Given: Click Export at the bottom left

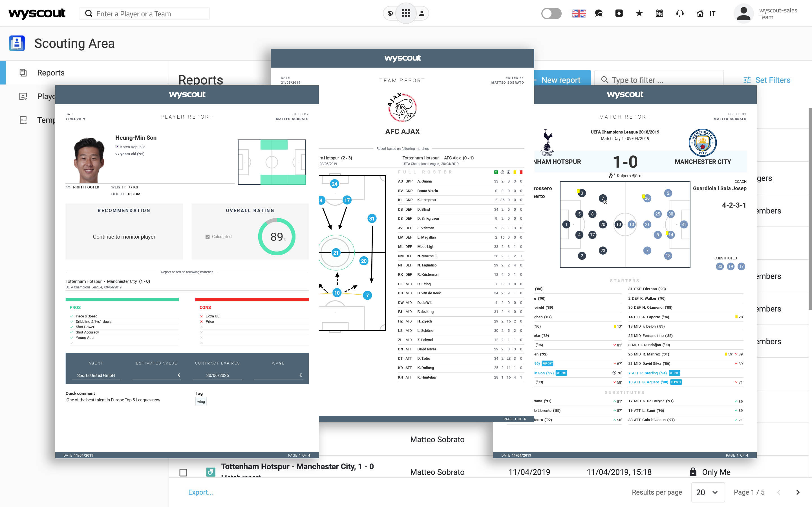Looking at the screenshot, I should tap(200, 492).
